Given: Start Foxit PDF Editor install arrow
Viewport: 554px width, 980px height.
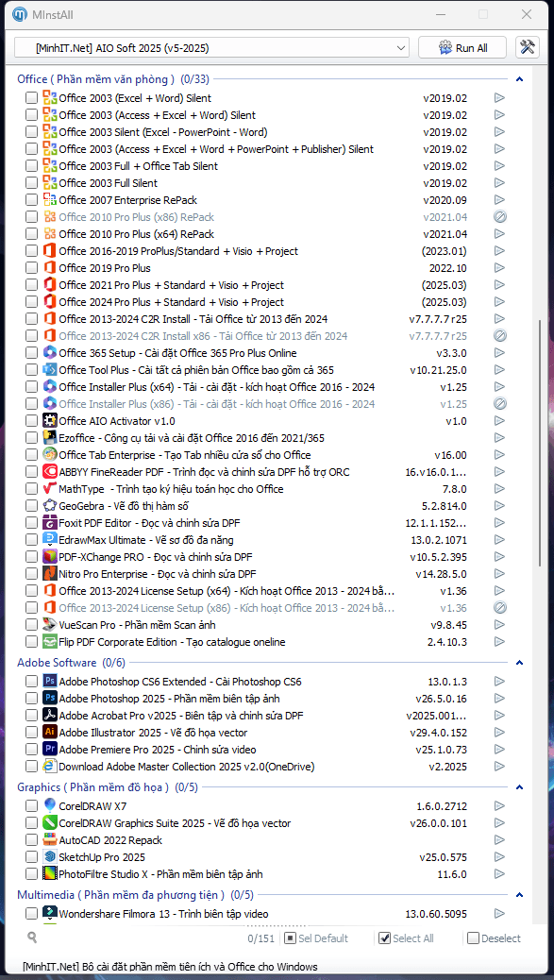Looking at the screenshot, I should coord(499,522).
